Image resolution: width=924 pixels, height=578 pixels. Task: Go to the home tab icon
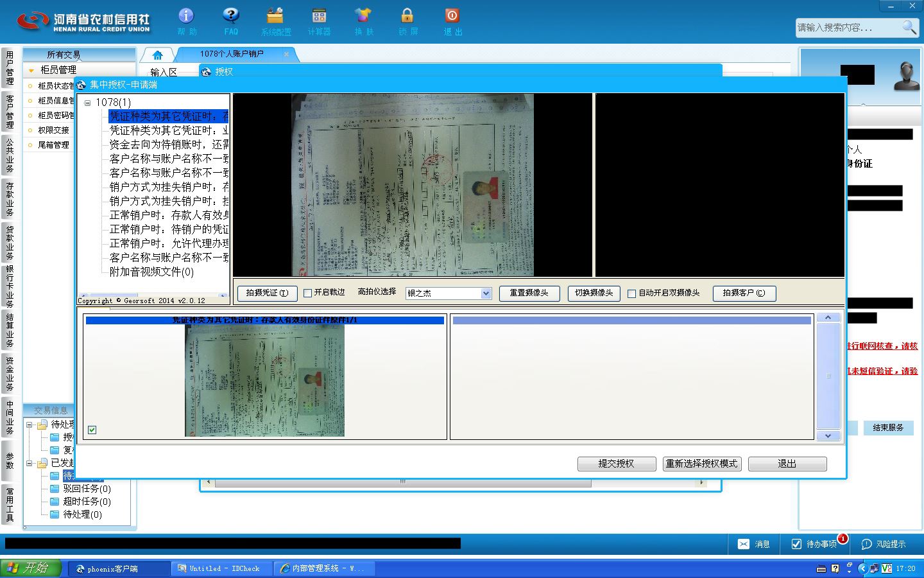pos(157,55)
